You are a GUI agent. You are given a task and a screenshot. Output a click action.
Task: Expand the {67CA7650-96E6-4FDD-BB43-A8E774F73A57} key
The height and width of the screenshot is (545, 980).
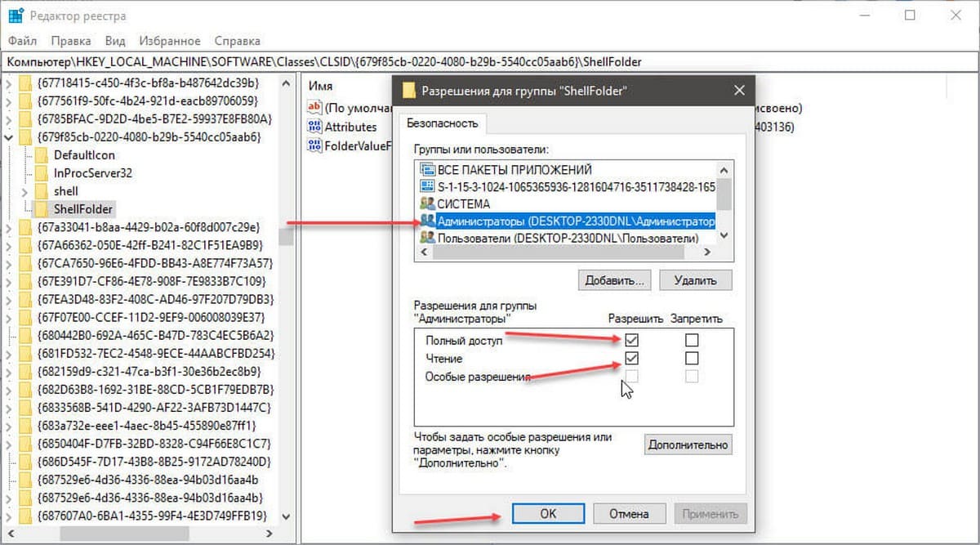click(x=9, y=263)
